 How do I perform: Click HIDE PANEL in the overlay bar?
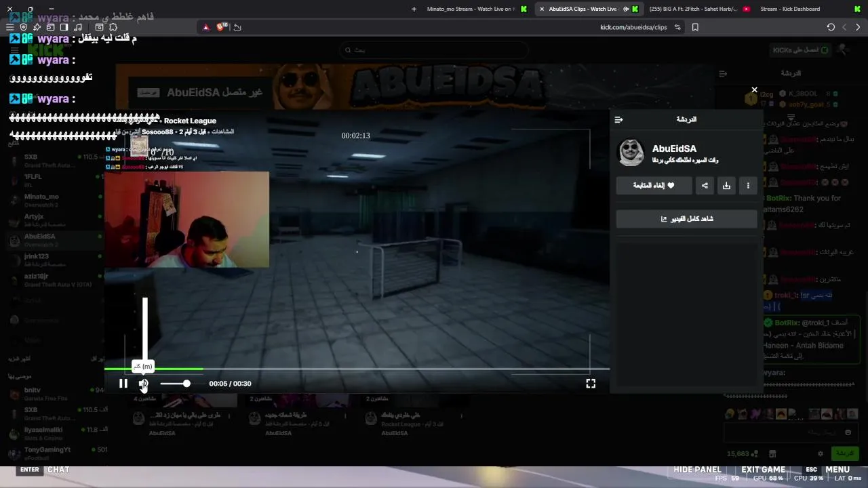(697, 470)
